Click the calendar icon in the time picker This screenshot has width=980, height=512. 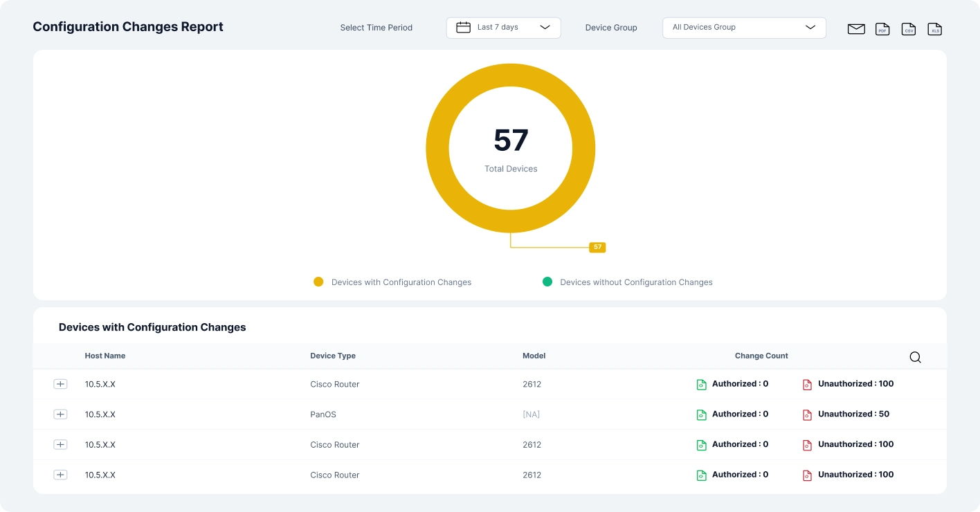(463, 27)
